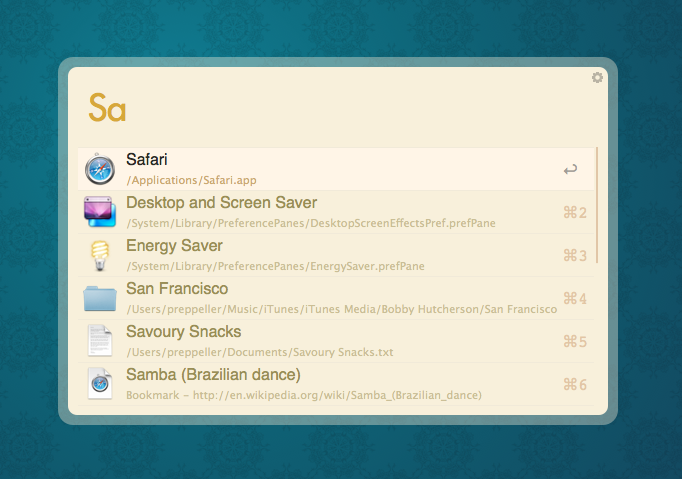
Task: Open the Savoury Snacks document result
Action: 183,332
